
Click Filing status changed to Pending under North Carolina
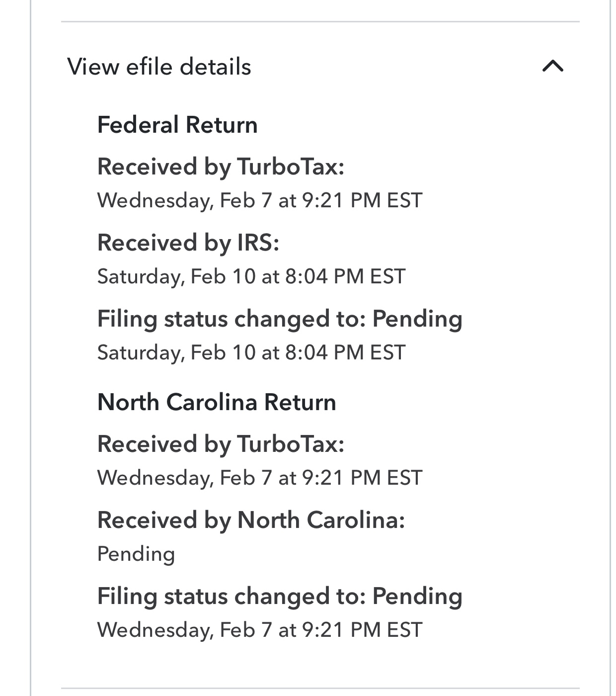click(x=280, y=595)
